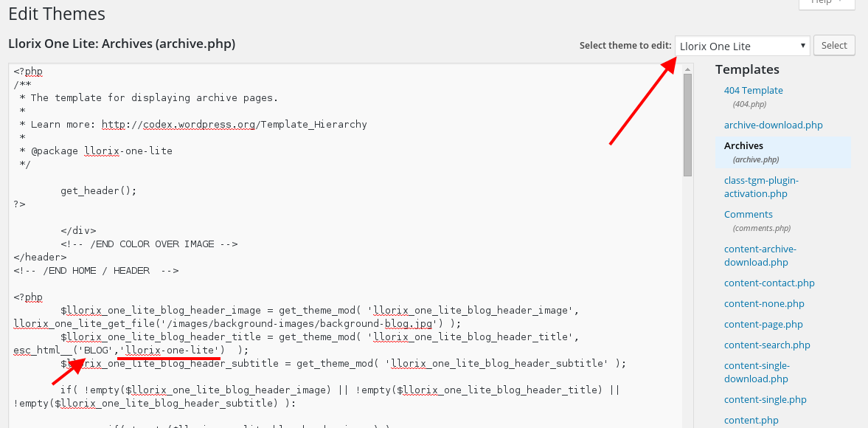The image size is (868, 428).
Task: Click the closing </header> tag line
Action: [41, 258]
